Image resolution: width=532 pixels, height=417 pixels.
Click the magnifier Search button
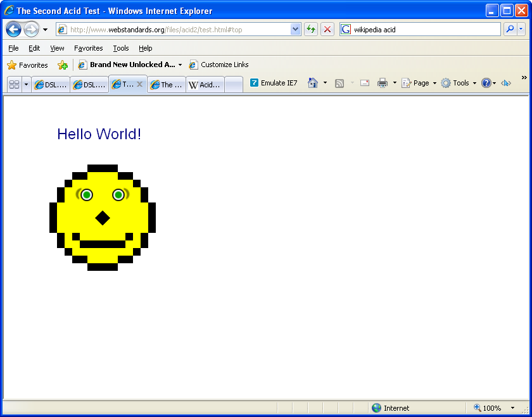point(510,30)
